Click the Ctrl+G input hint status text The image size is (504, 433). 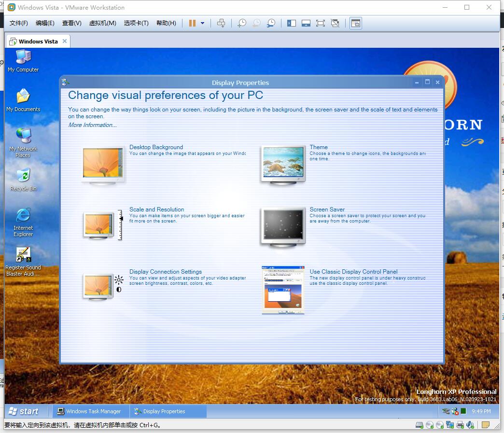point(82,425)
